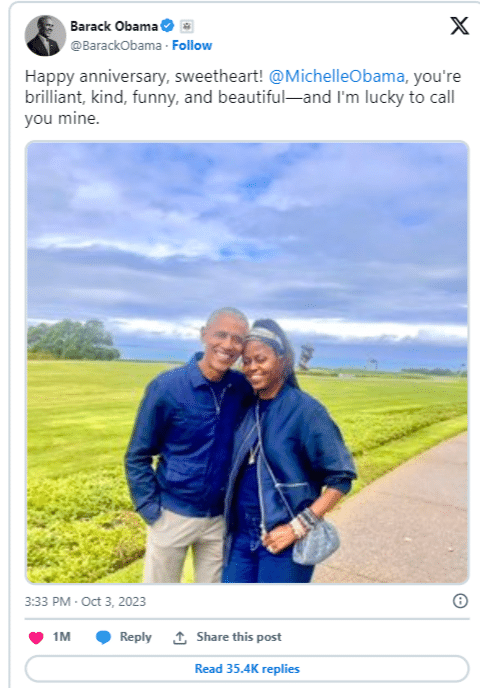Click the share upload arrow icon
The image size is (480, 688).
click(179, 638)
